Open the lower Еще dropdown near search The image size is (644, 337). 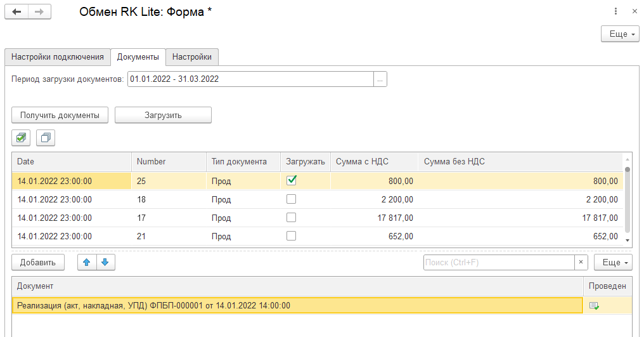(613, 262)
